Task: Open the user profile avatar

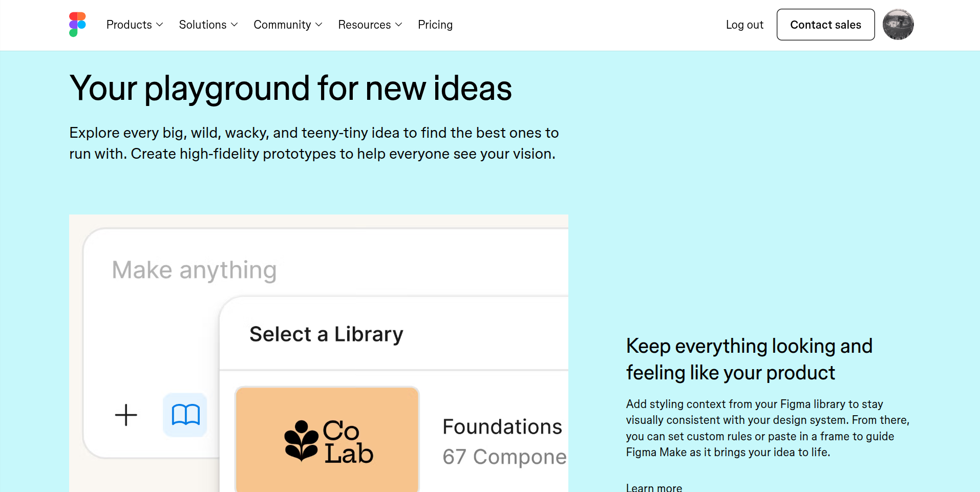Action: pos(898,25)
